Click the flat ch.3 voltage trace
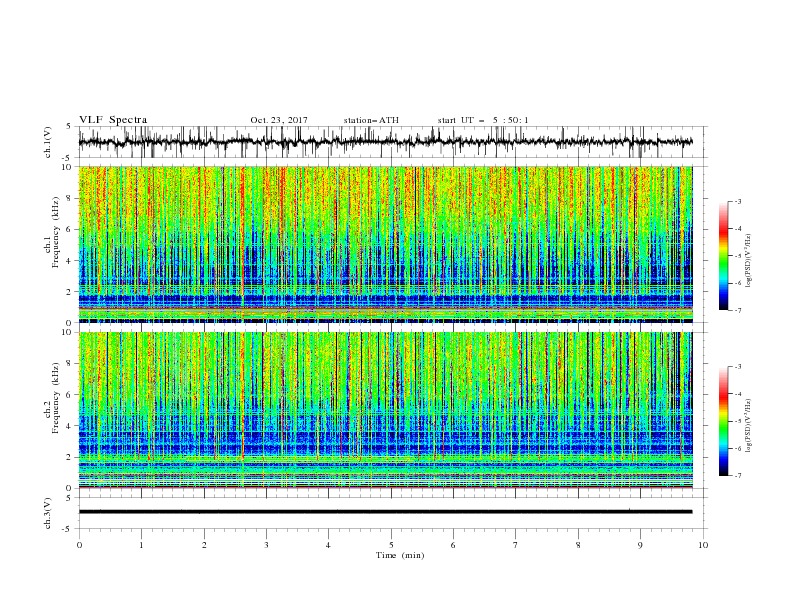 [385, 512]
